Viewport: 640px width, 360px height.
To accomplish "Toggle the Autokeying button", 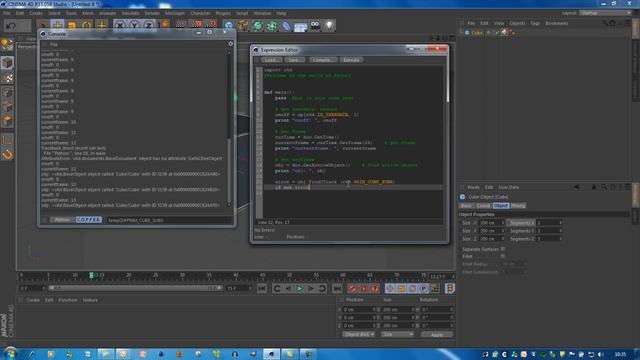I will pyautogui.click(x=363, y=289).
